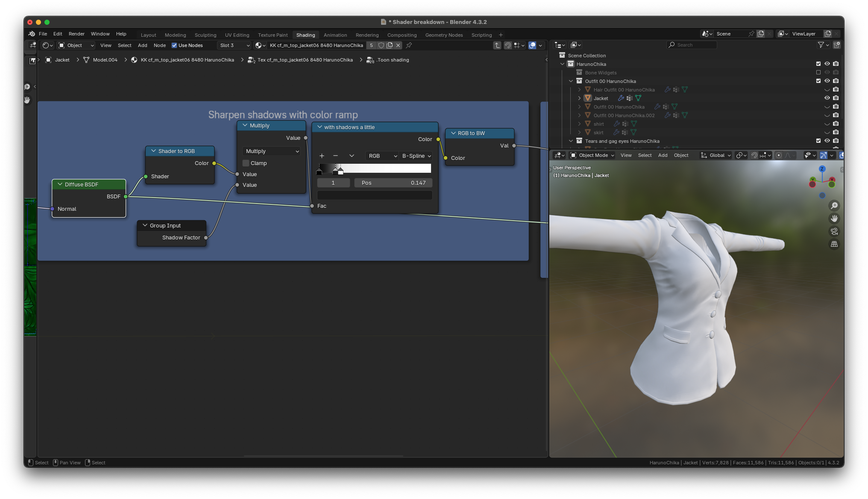Screen dimensions: 868x499
Task: Open the Render menu
Action: (76, 34)
